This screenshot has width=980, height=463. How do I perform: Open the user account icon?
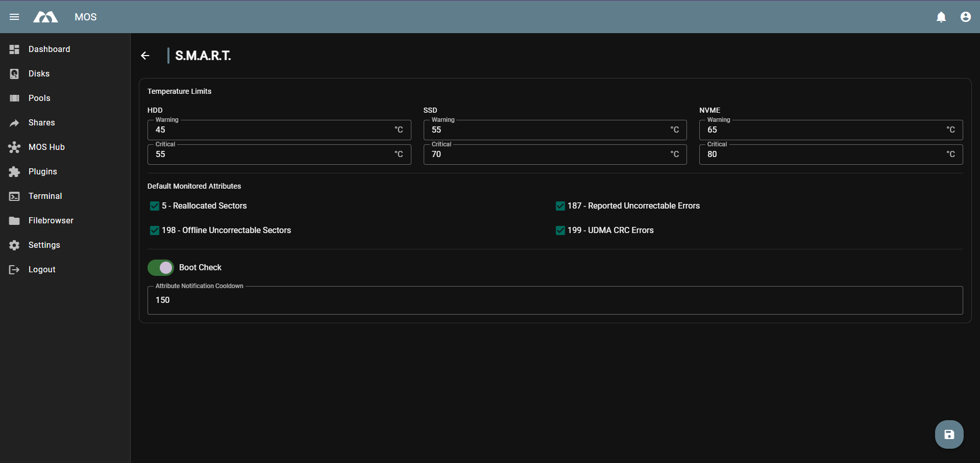[x=965, y=17]
